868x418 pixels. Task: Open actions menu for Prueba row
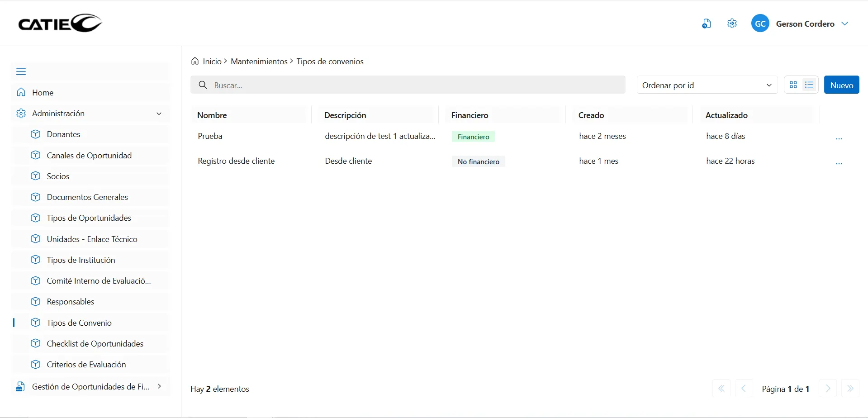[839, 137]
